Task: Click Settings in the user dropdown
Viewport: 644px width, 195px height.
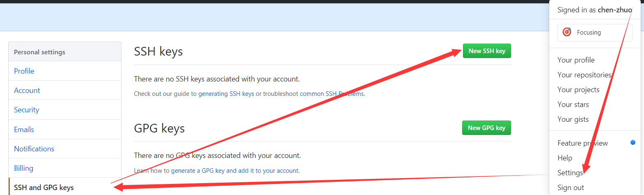Action: 570,173
